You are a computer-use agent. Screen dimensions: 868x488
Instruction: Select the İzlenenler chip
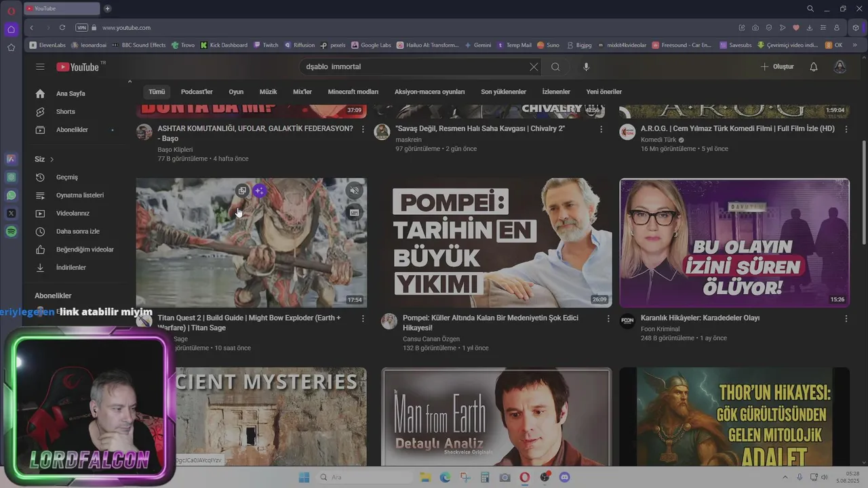coord(556,91)
